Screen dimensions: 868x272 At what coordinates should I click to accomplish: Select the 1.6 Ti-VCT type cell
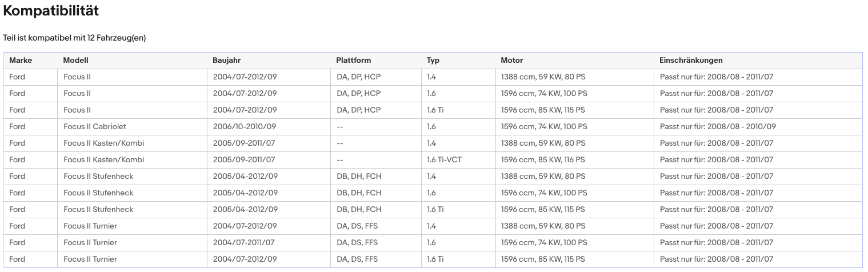[x=444, y=159]
